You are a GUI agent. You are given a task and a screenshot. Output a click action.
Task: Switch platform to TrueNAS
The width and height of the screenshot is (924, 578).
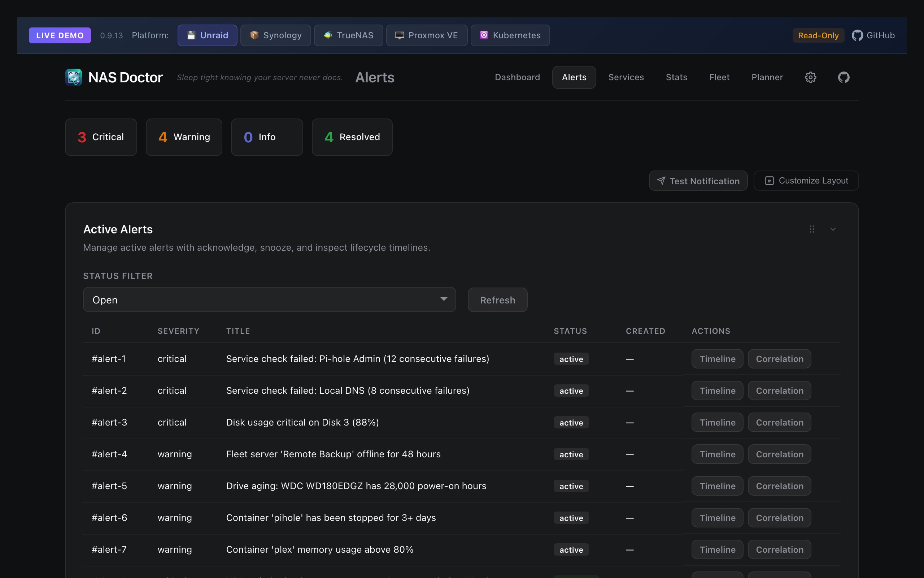click(x=348, y=35)
